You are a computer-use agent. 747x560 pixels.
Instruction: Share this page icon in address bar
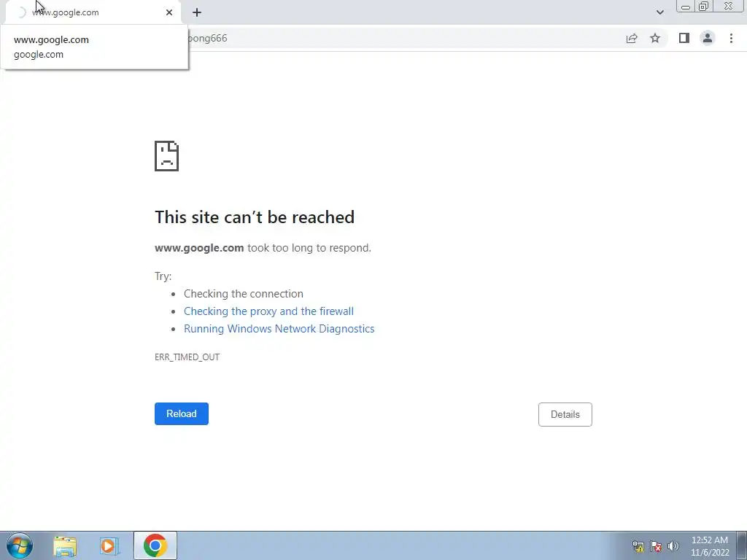[x=632, y=38]
